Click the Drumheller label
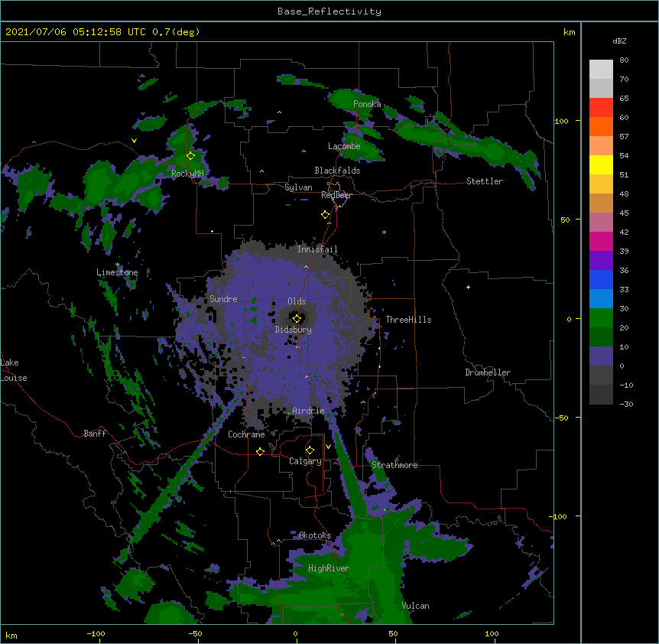Viewport: 659px width, 644px height. 488,372
